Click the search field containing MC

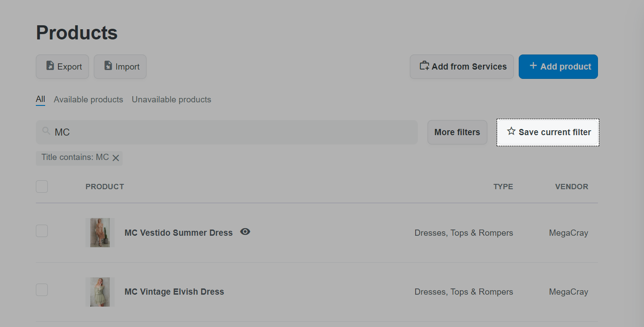(x=230, y=132)
